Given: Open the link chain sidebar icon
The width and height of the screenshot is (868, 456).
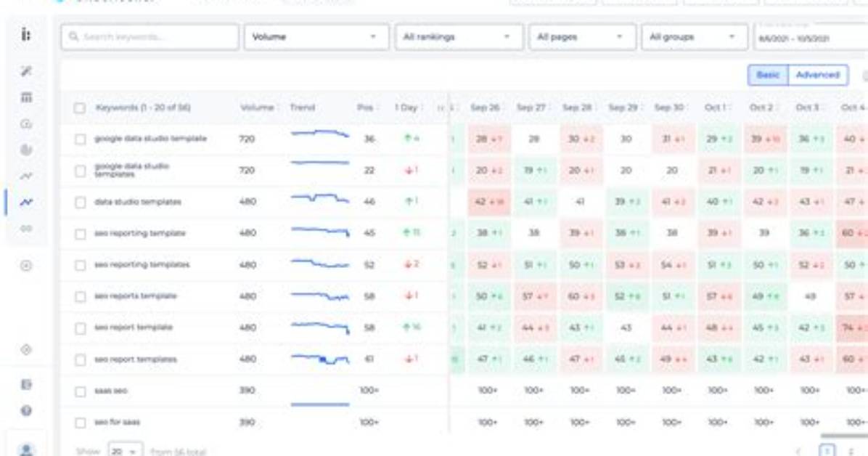Looking at the screenshot, I should point(26,228).
